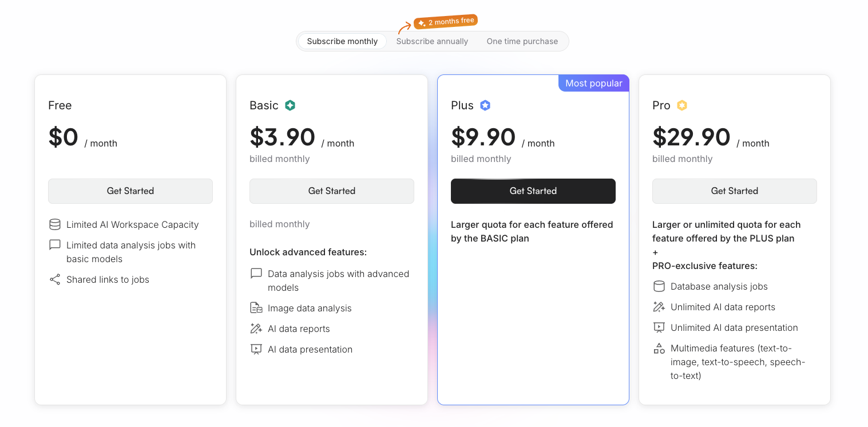The height and width of the screenshot is (427, 868).
Task: Click the Most popular badge
Action: (593, 82)
